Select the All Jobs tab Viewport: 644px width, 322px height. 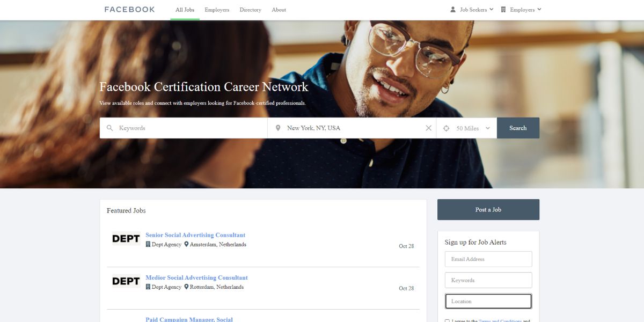point(185,10)
